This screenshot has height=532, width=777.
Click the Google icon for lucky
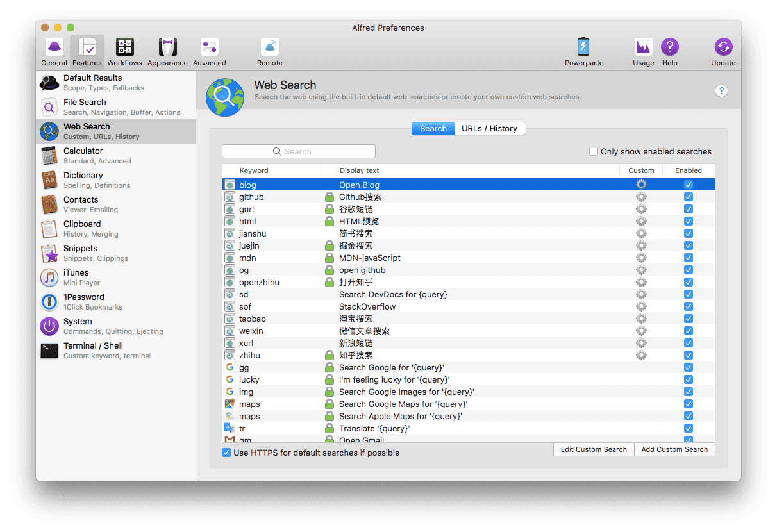pyautogui.click(x=230, y=379)
